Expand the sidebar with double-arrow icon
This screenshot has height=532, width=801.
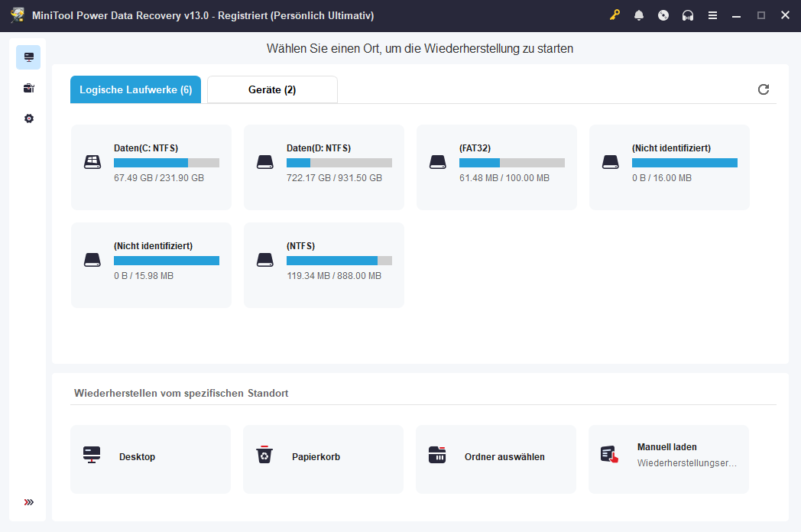tap(28, 502)
